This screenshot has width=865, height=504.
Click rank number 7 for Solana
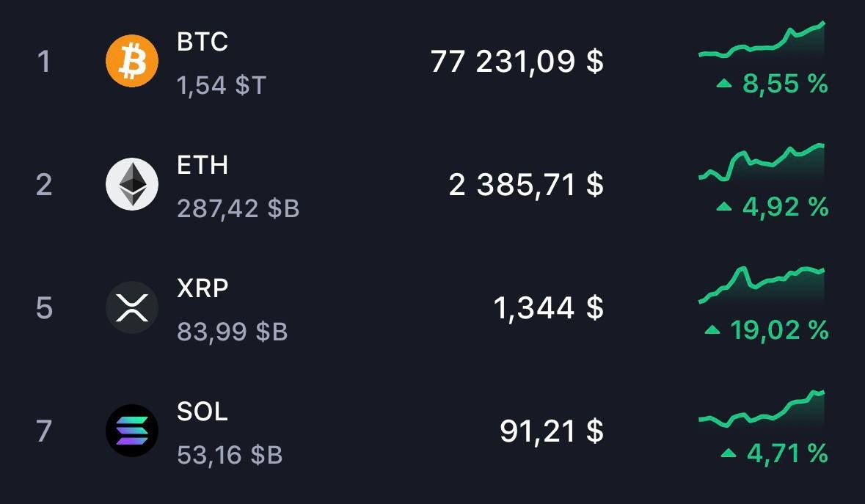(x=44, y=431)
